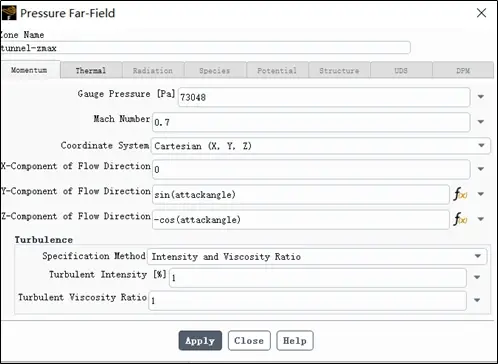Screen dimensions: 498x364
Task: Close the Pressure Far-Field dialog with X
Action: click(x=481, y=13)
